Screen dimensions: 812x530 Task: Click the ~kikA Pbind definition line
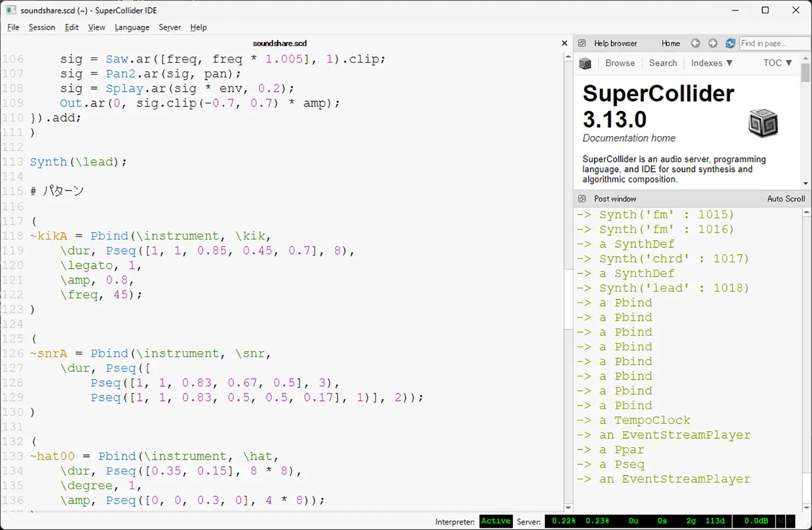150,236
